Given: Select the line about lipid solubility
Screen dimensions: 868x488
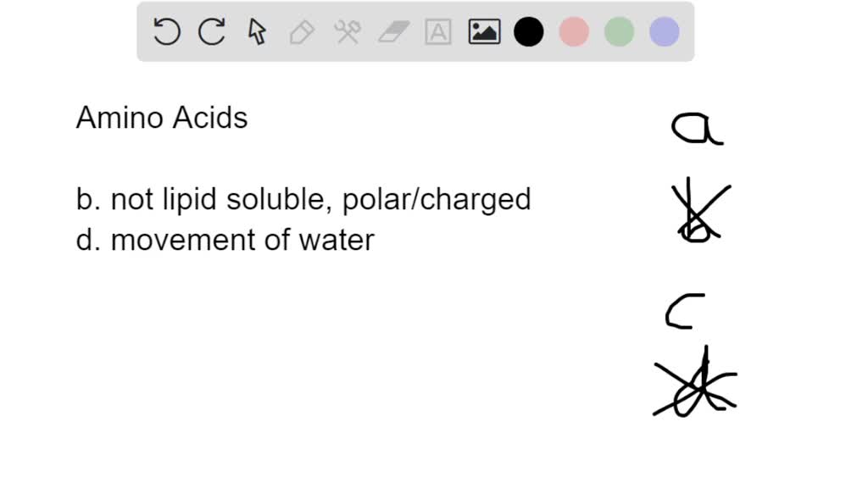Looking at the screenshot, I should 303,198.
